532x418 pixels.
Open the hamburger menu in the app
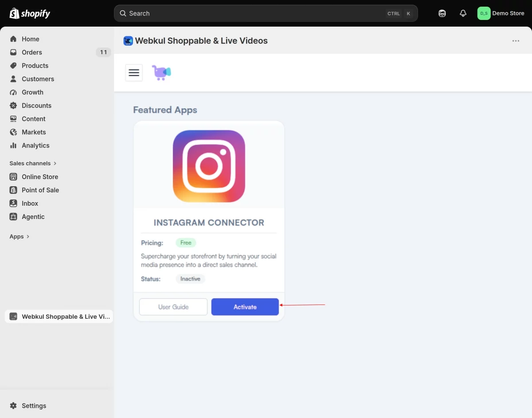pyautogui.click(x=134, y=73)
